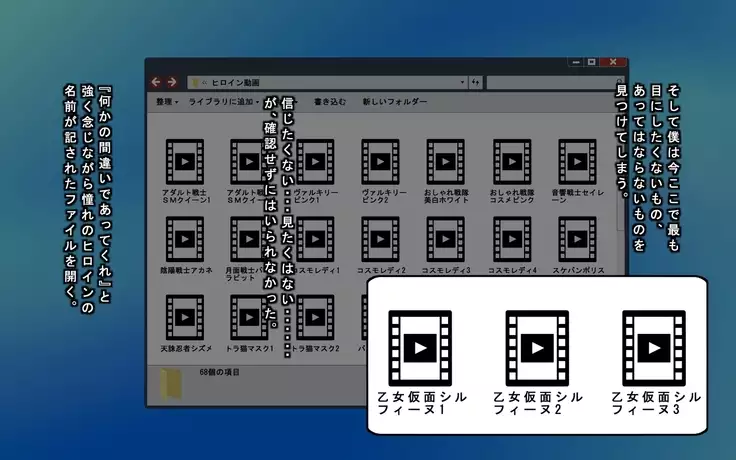Click the 書き込む toolbar item
The image size is (736, 460).
[329, 102]
